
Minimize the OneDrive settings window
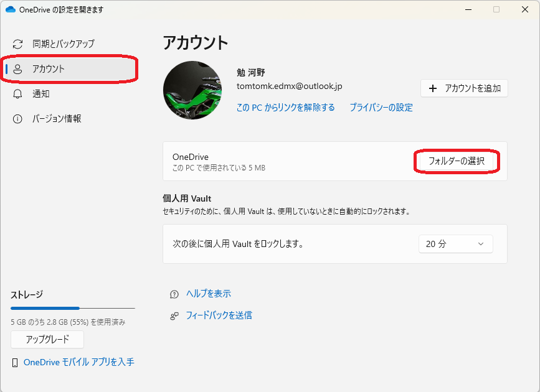point(468,9)
